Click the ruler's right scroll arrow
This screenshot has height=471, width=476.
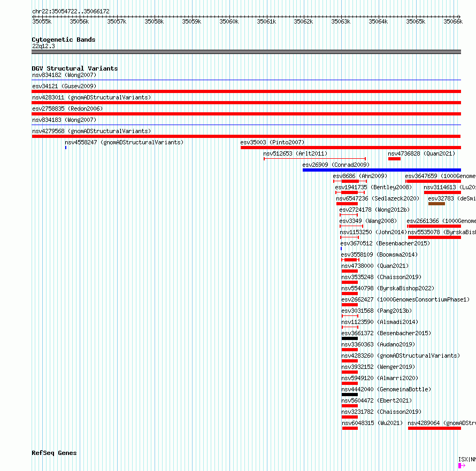tap(459, 17)
